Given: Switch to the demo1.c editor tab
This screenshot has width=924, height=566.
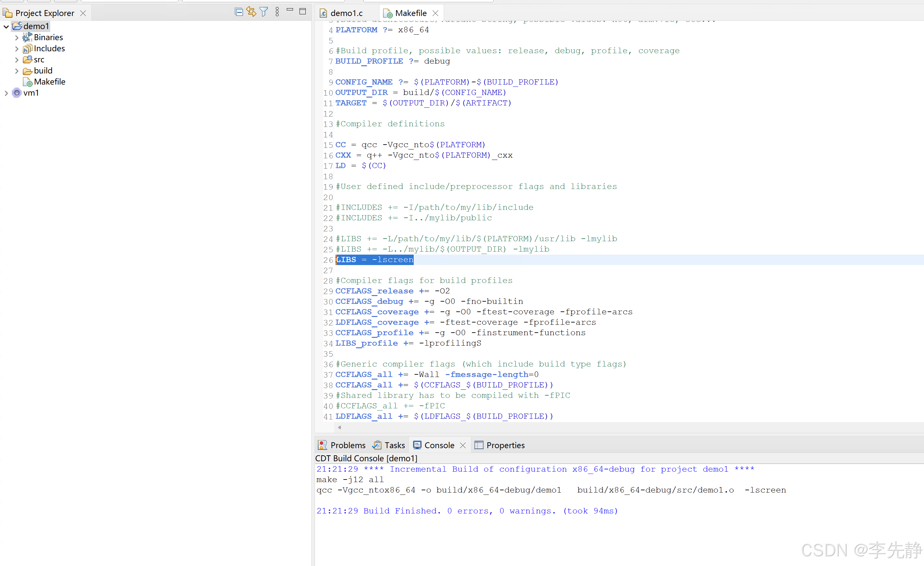Looking at the screenshot, I should 346,13.
